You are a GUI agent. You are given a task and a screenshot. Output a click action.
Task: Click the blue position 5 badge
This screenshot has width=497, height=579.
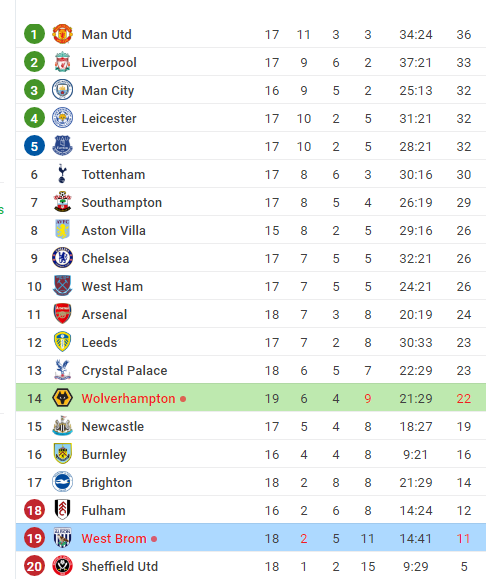coord(34,146)
